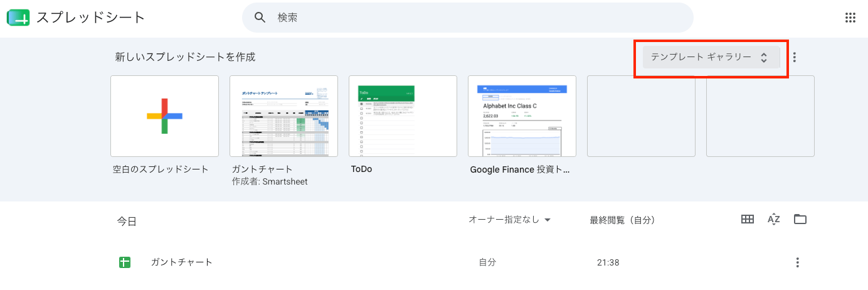868x290 pixels.
Task: Open the ガントチャート template thumbnail
Action: [283, 116]
